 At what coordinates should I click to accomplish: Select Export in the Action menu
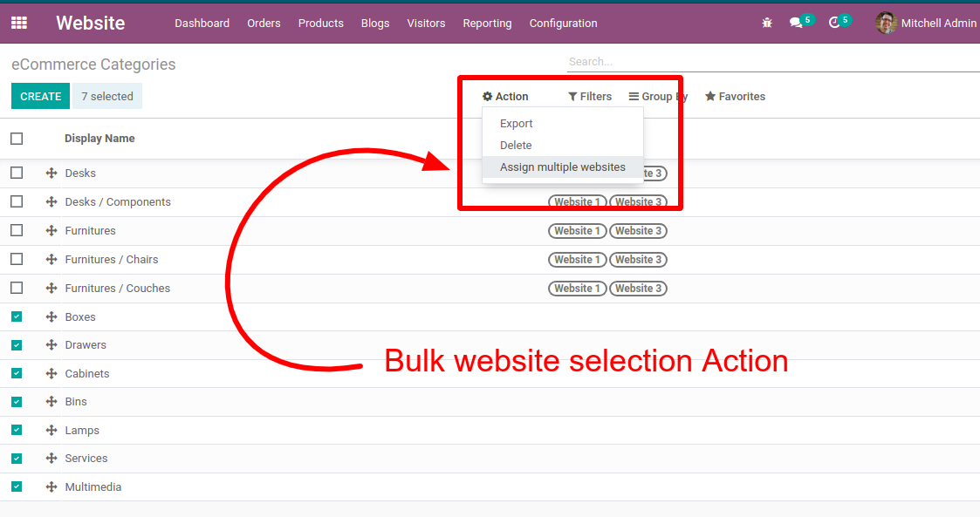click(517, 124)
